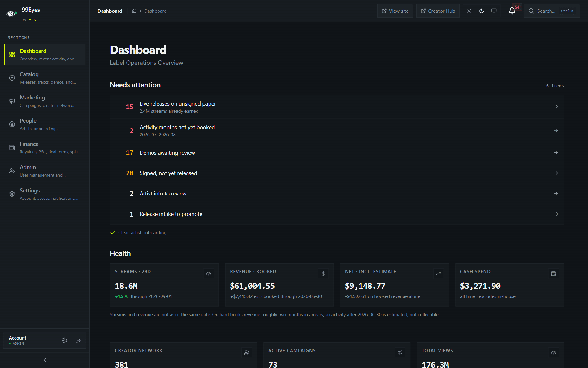Click wallet icon on Cash Spend card
Viewport: 588px width, 368px height.
point(553,274)
